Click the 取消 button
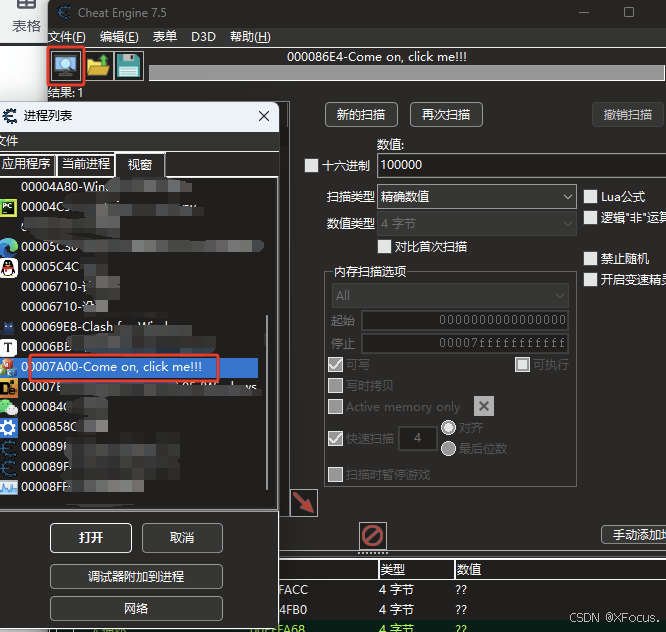 (182, 538)
